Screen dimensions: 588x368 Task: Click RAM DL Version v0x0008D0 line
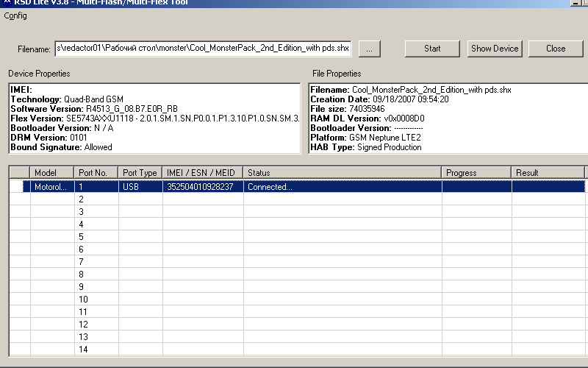pos(367,118)
